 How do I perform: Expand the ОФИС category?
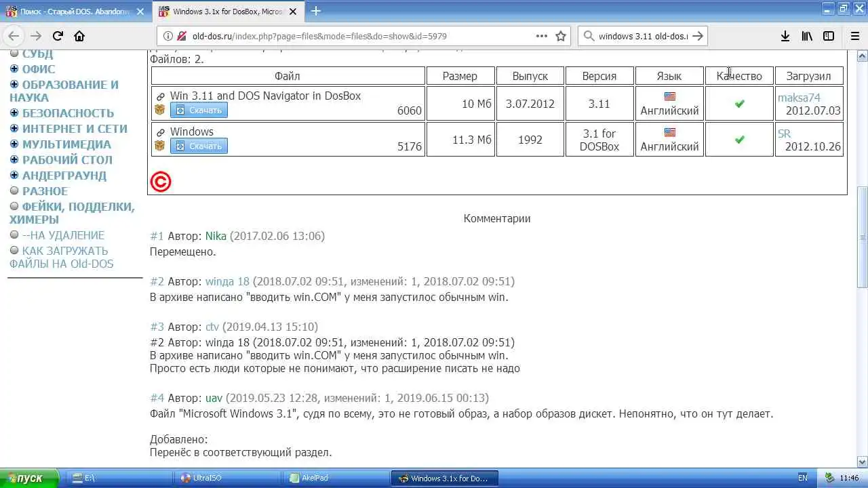click(x=14, y=69)
